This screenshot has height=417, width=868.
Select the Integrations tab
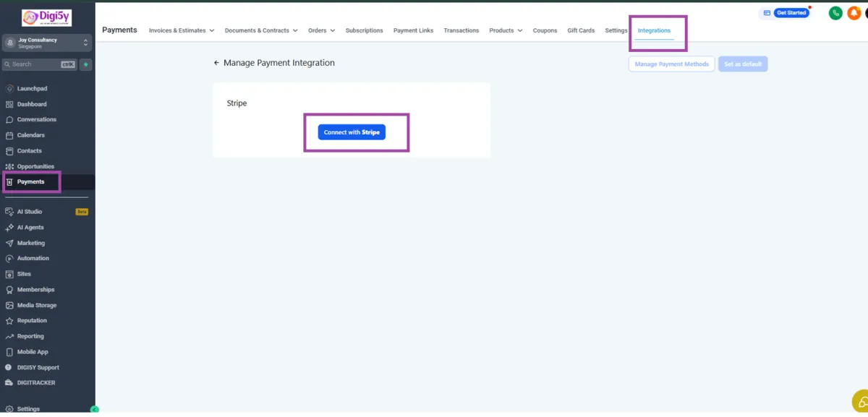pos(654,30)
